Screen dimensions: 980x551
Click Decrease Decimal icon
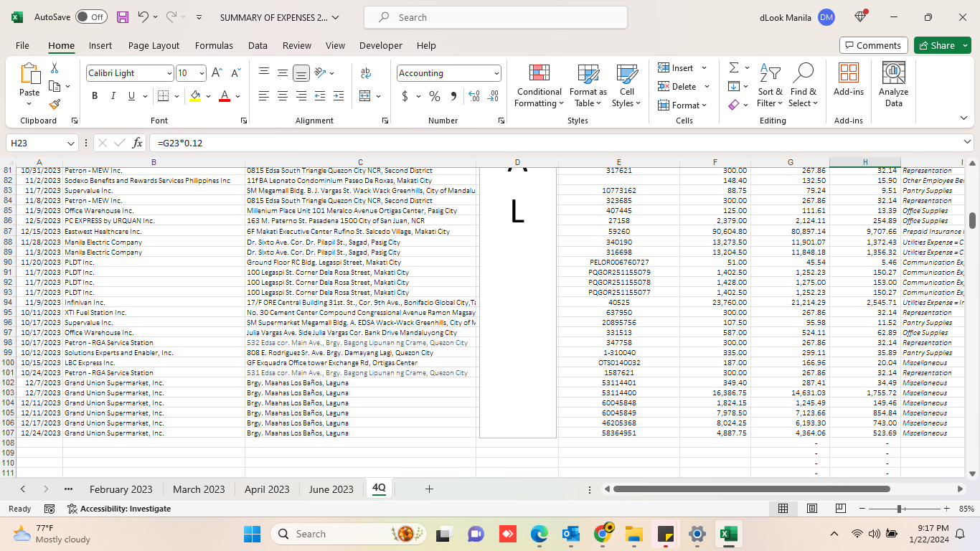pyautogui.click(x=493, y=96)
